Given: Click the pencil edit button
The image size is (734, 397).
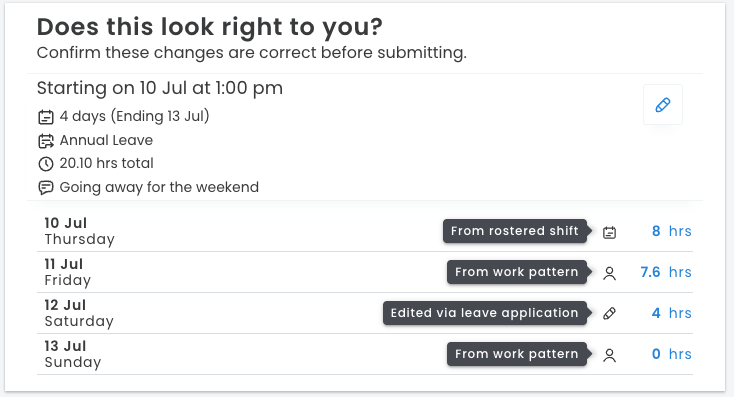Looking at the screenshot, I should [662, 104].
